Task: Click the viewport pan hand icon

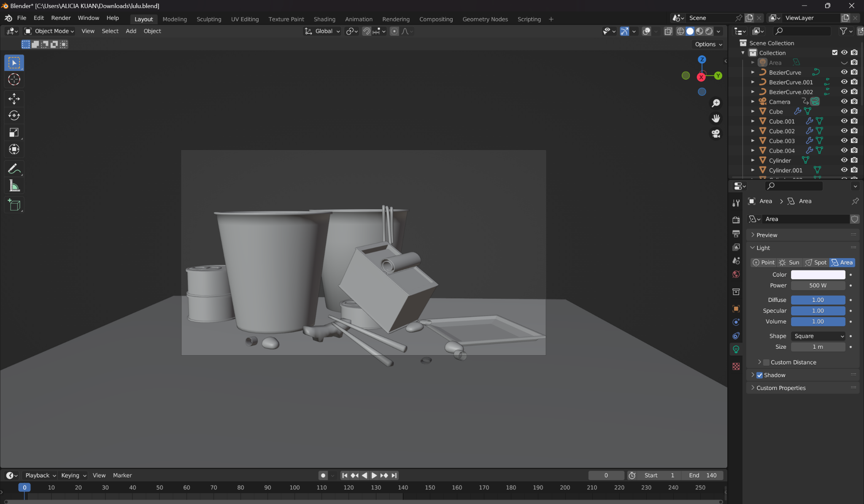Action: pos(716,118)
